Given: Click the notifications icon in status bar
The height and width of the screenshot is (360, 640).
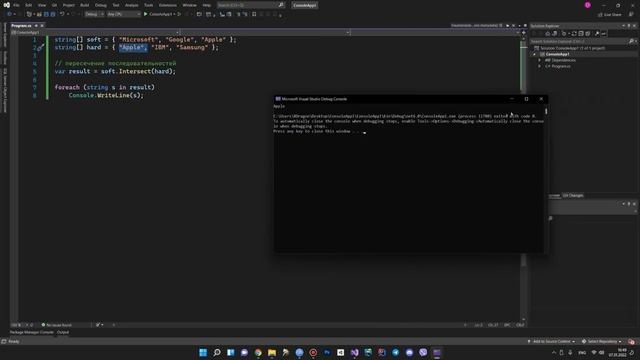Looking at the screenshot, I should tap(631, 342).
